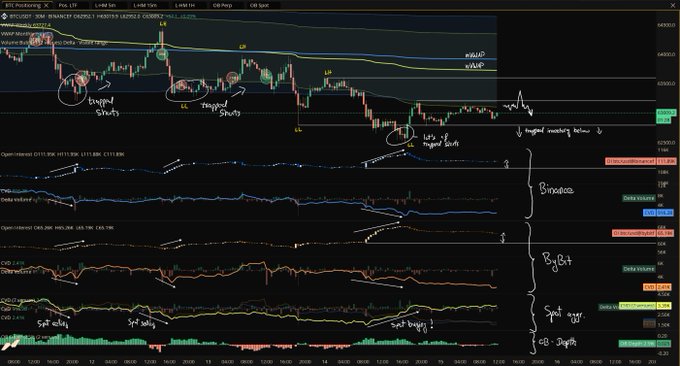The image size is (680, 366).
Task: Click the green OB Depth axis tag
Action: pyautogui.click(x=637, y=343)
